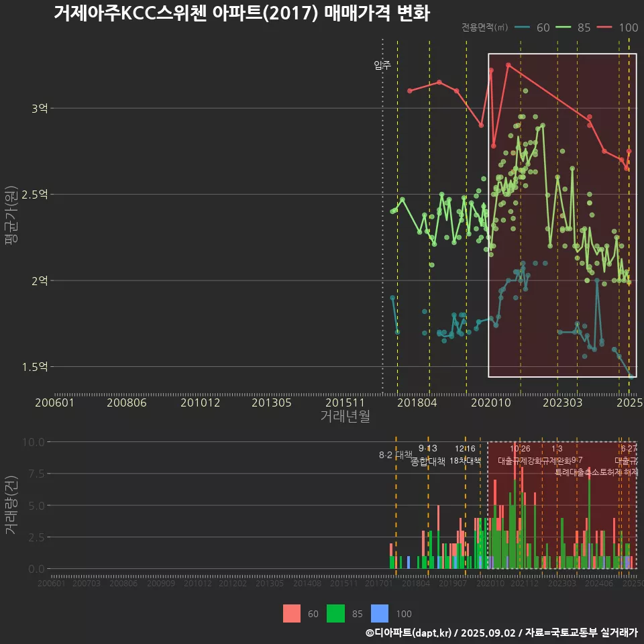Click the 202010 label on the price chart axis
This screenshot has width=644, height=644.
coord(491,402)
